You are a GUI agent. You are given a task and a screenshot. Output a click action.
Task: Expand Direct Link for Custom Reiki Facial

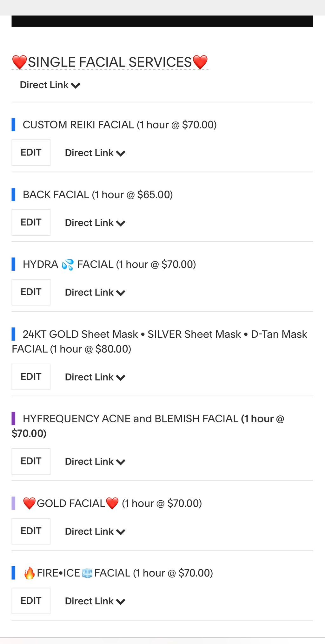coord(95,153)
